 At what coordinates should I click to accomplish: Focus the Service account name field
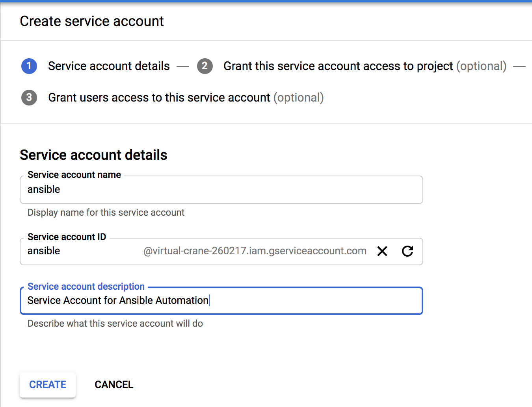pos(221,190)
